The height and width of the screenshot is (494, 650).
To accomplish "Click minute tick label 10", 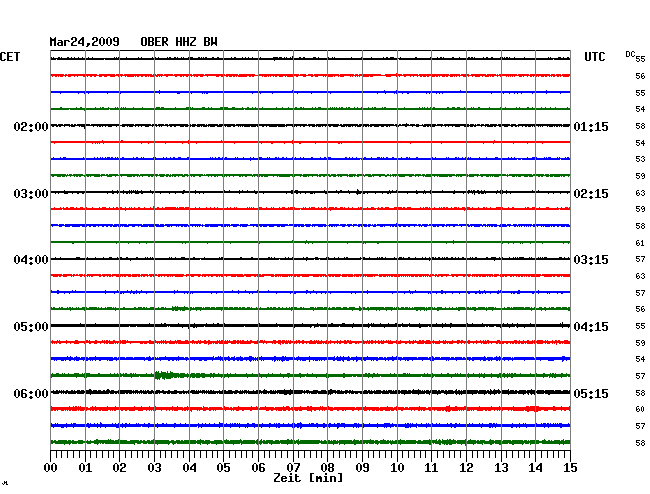I will [397, 468].
